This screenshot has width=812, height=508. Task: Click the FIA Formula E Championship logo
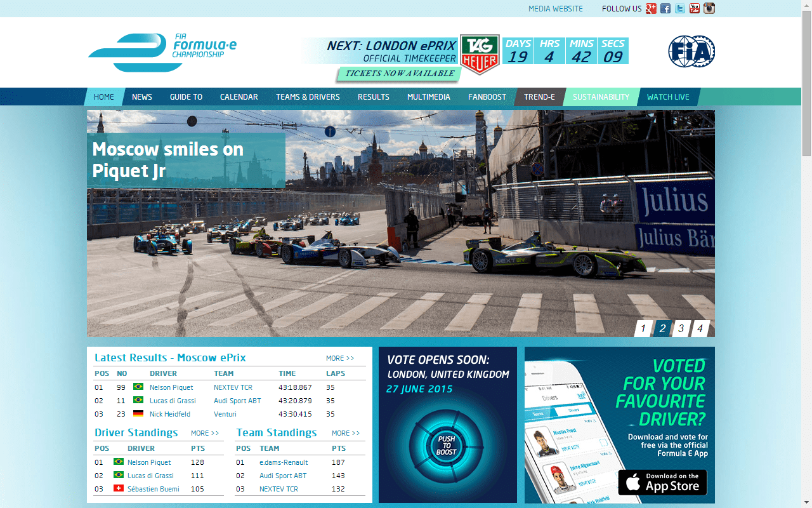point(162,52)
